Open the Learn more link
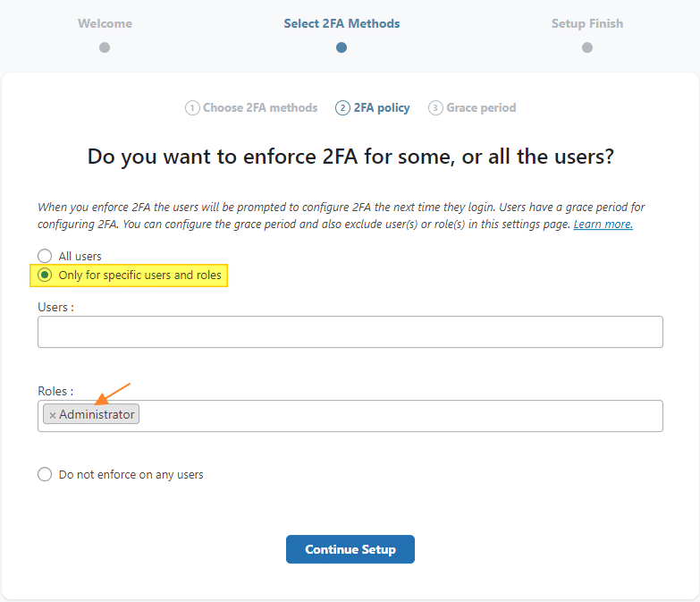The width and height of the screenshot is (700, 602). [603, 225]
